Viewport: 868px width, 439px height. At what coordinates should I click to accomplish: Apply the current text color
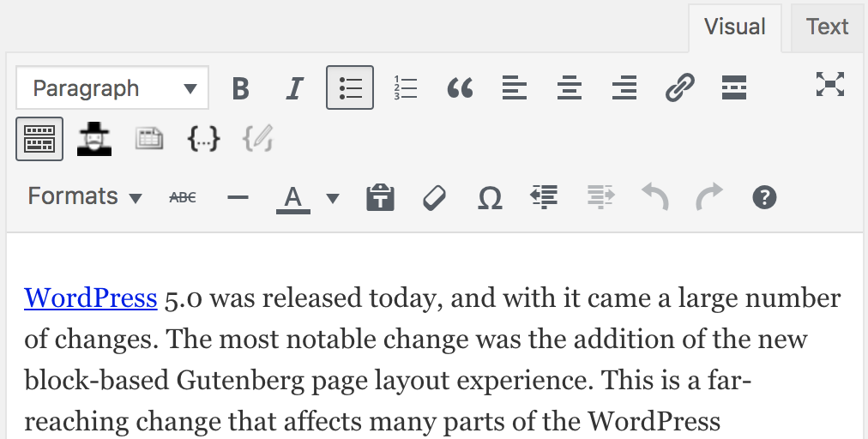pos(293,198)
